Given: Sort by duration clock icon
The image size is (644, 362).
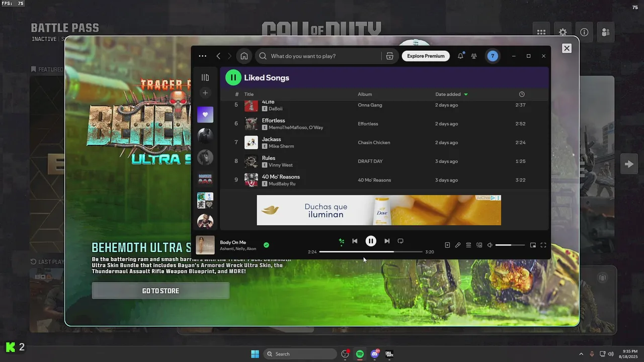Looking at the screenshot, I should [522, 95].
